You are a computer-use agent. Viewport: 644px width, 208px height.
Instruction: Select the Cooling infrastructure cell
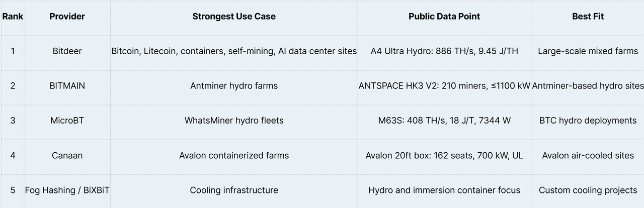[x=234, y=190]
